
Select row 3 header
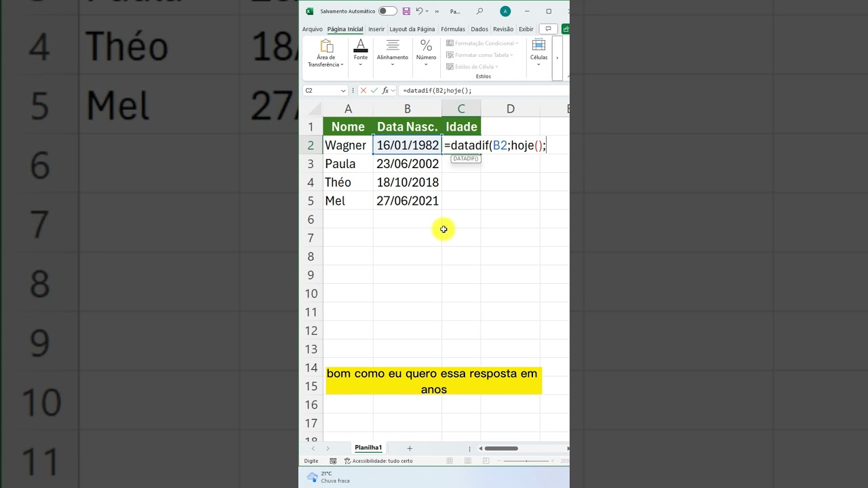tap(311, 163)
